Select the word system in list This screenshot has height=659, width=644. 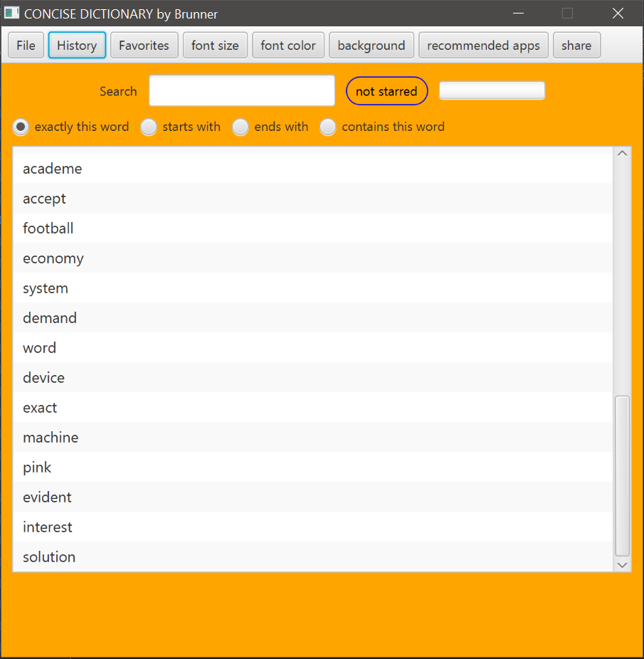(x=313, y=288)
